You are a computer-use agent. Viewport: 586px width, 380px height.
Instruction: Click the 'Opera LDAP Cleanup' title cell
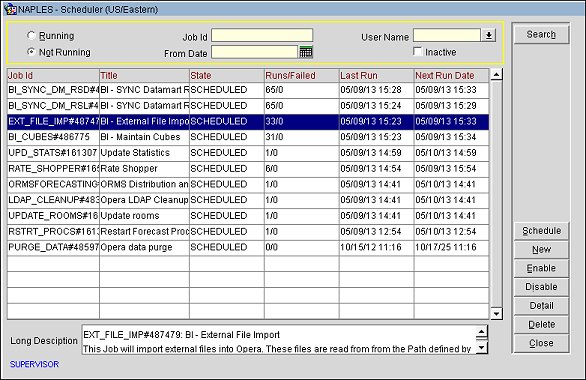[x=144, y=200]
